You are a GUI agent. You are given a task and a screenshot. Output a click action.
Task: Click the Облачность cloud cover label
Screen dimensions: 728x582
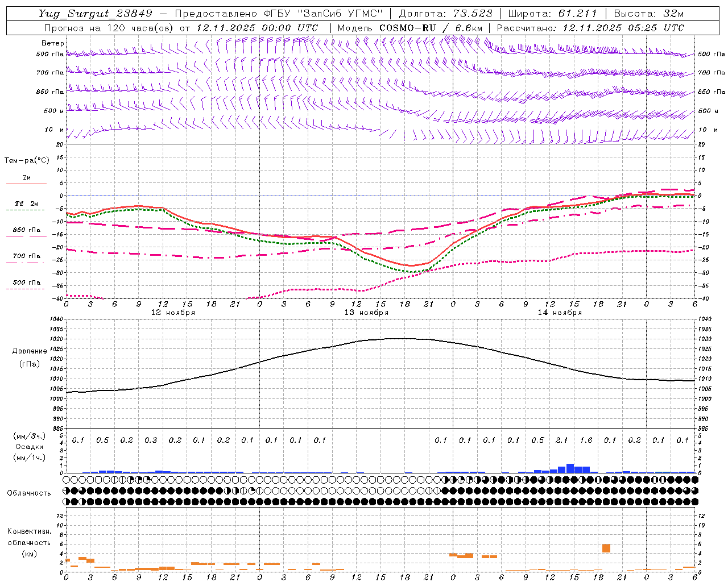point(29,493)
